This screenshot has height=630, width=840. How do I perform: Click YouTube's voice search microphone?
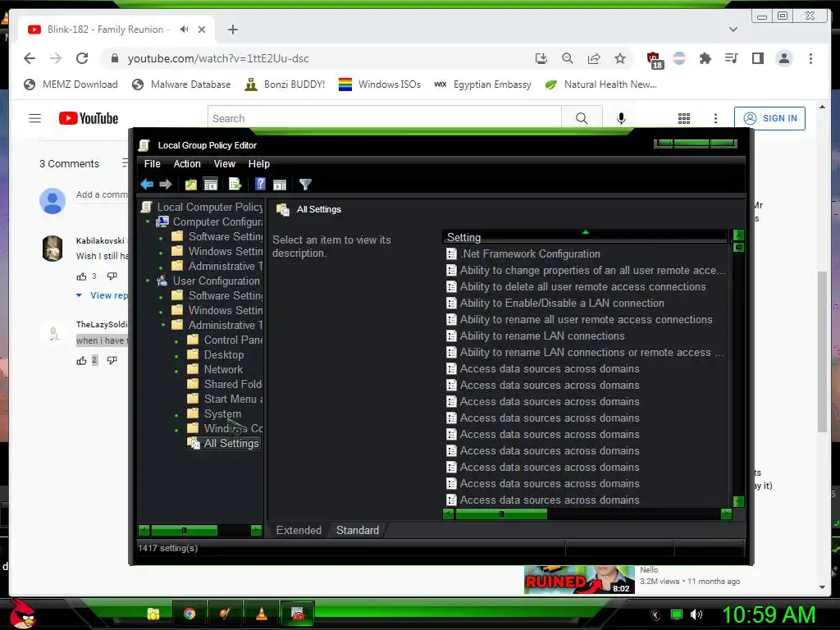click(x=621, y=118)
